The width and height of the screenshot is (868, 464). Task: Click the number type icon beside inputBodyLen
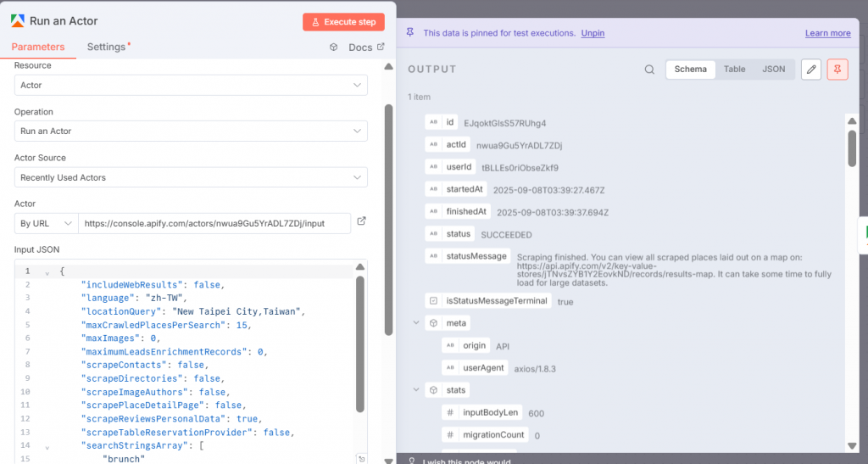point(450,412)
